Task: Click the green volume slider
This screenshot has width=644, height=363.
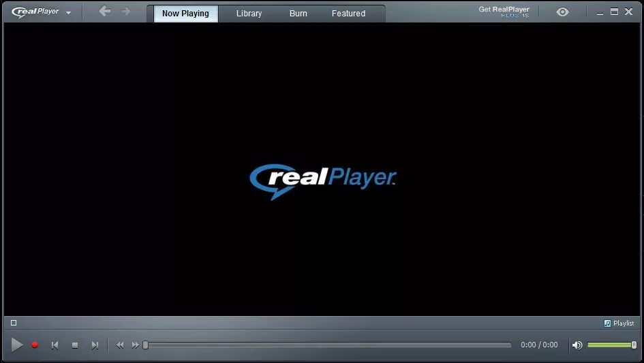Action: point(611,345)
